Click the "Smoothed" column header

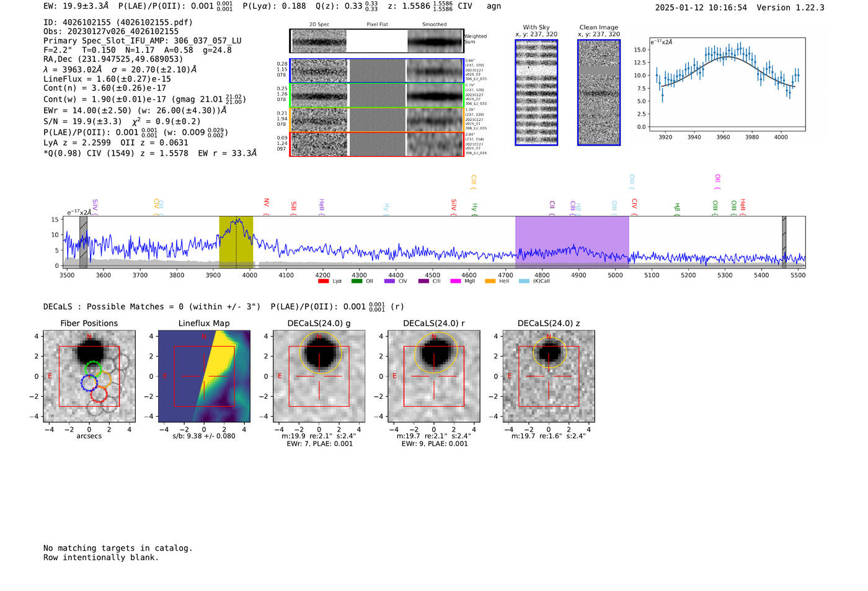435,25
